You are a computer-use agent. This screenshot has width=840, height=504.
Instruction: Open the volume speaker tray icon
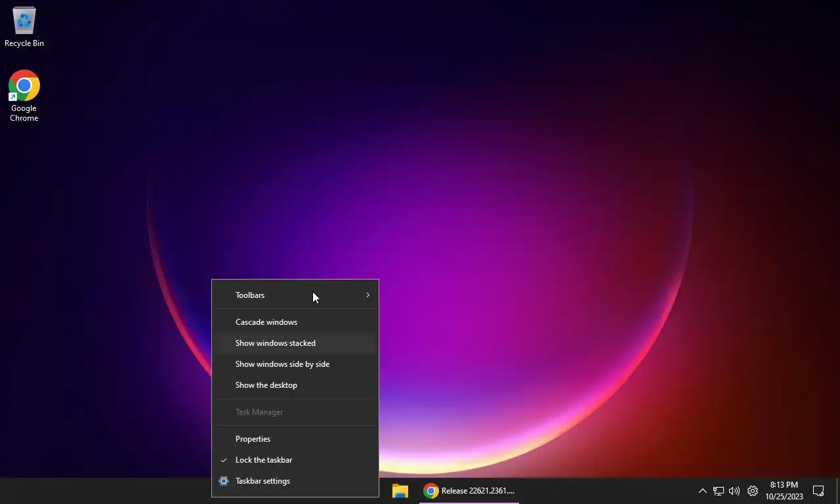[734, 491]
